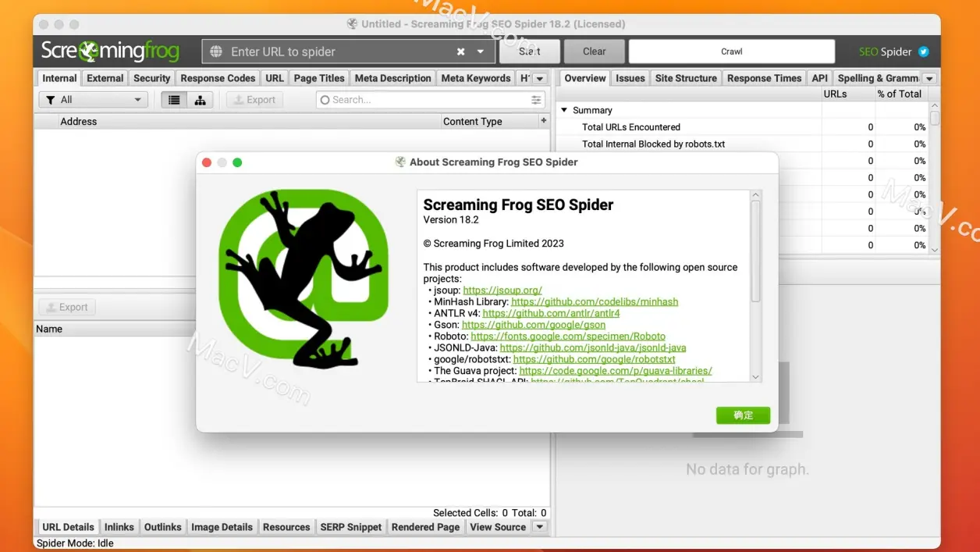
Task: Open the Meta Keywords tab
Action: click(475, 78)
